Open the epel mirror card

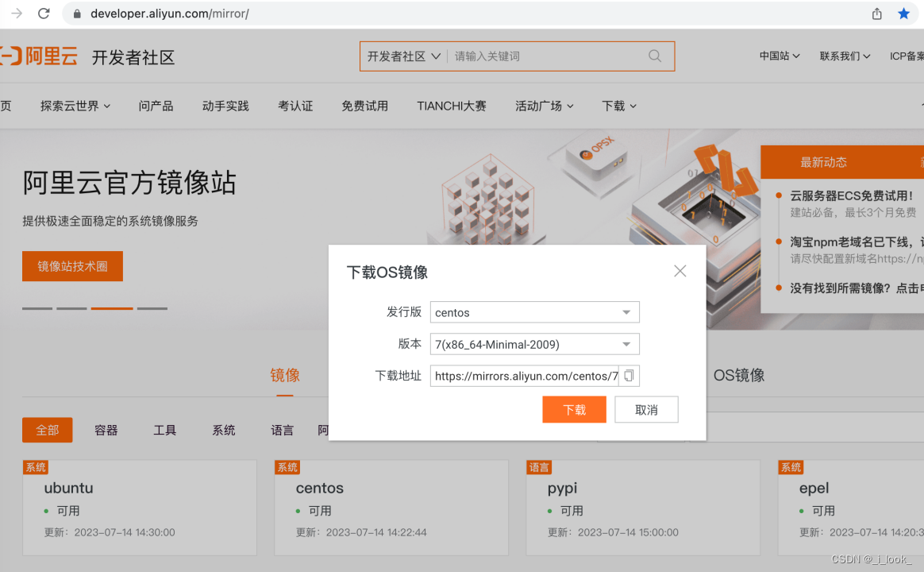[851, 508]
